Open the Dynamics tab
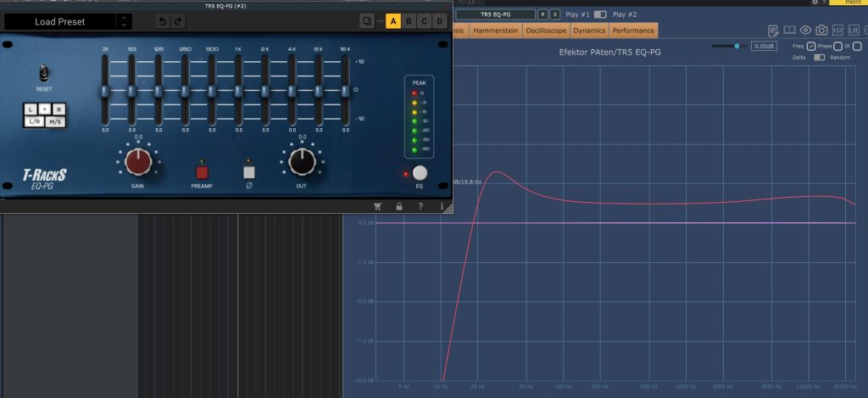868x398 pixels. tap(589, 31)
